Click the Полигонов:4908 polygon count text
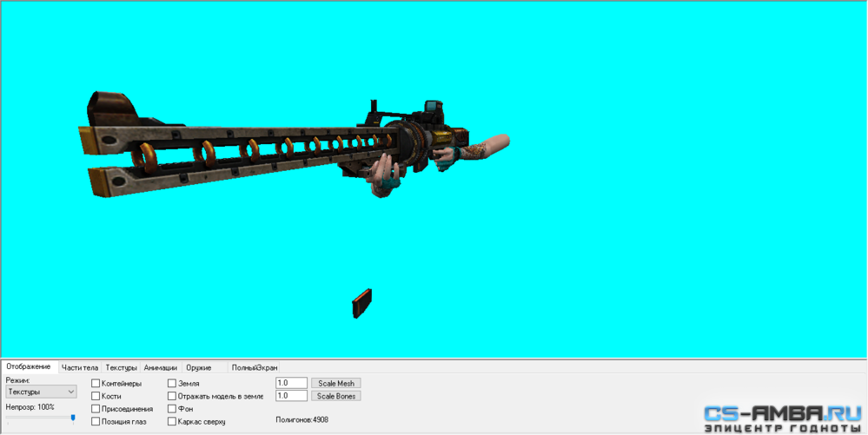 (x=302, y=420)
